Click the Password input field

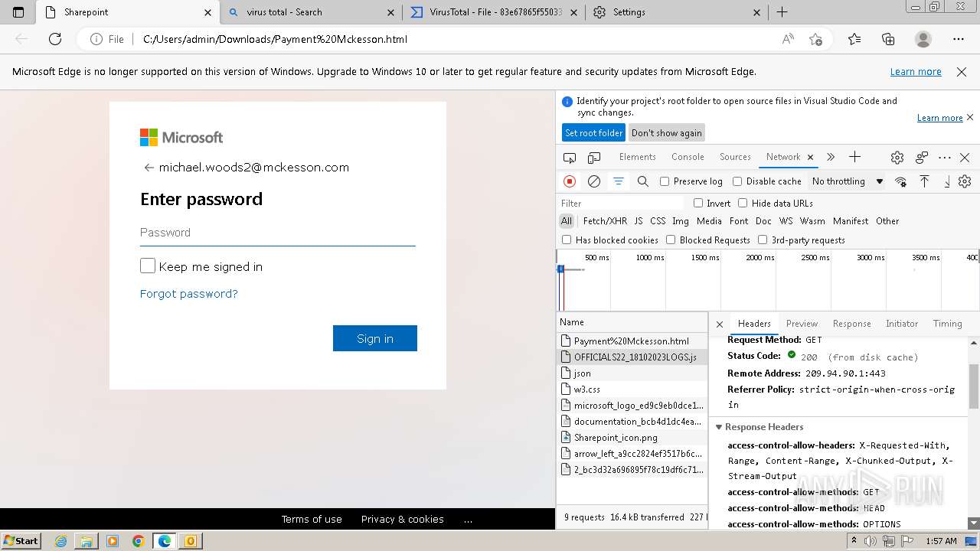tap(278, 233)
